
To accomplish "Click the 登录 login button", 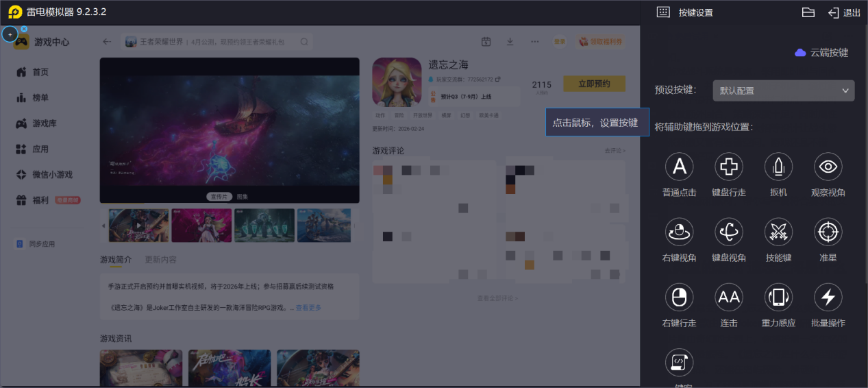I will (x=560, y=42).
